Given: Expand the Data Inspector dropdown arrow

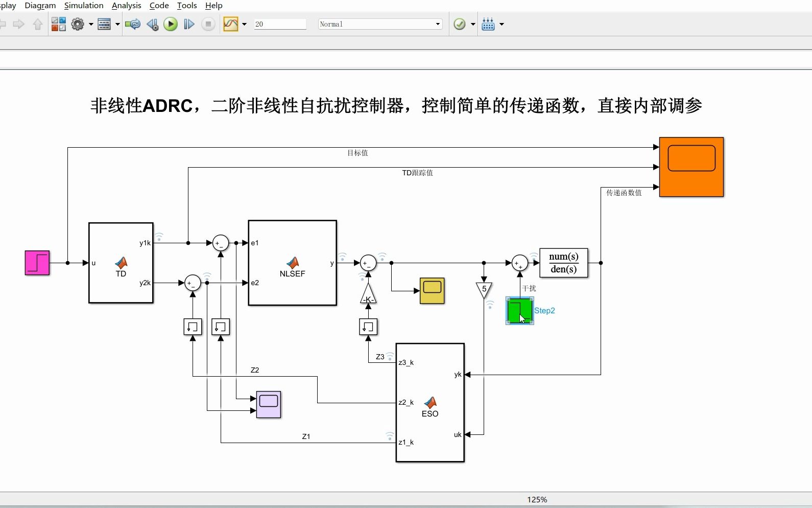Looking at the screenshot, I should (x=244, y=24).
